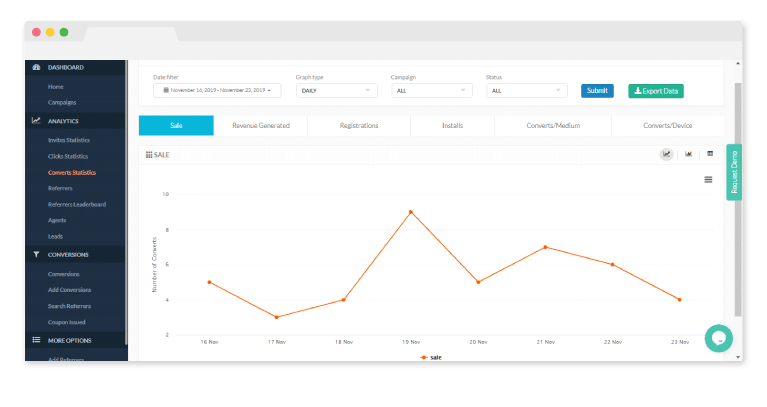The image size is (767, 407).
Task: Select the Revenue Generated tab
Action: 261,125
